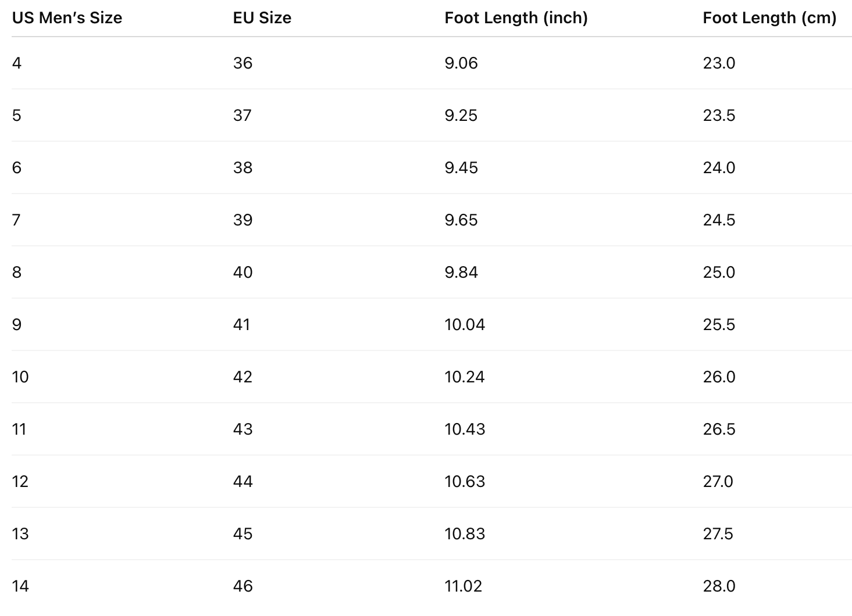Select the Foot Length (cm) column header
852x616 pixels.
769,18
